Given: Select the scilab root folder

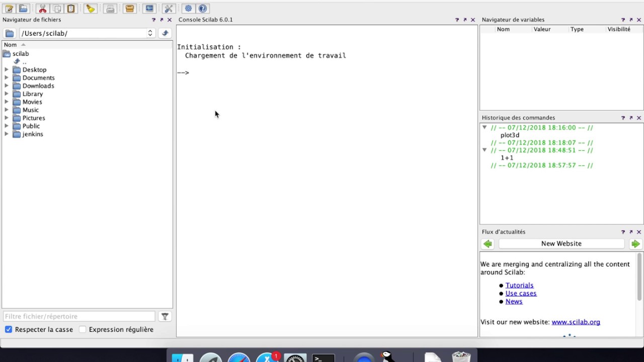Looking at the screenshot, I should 21,54.
